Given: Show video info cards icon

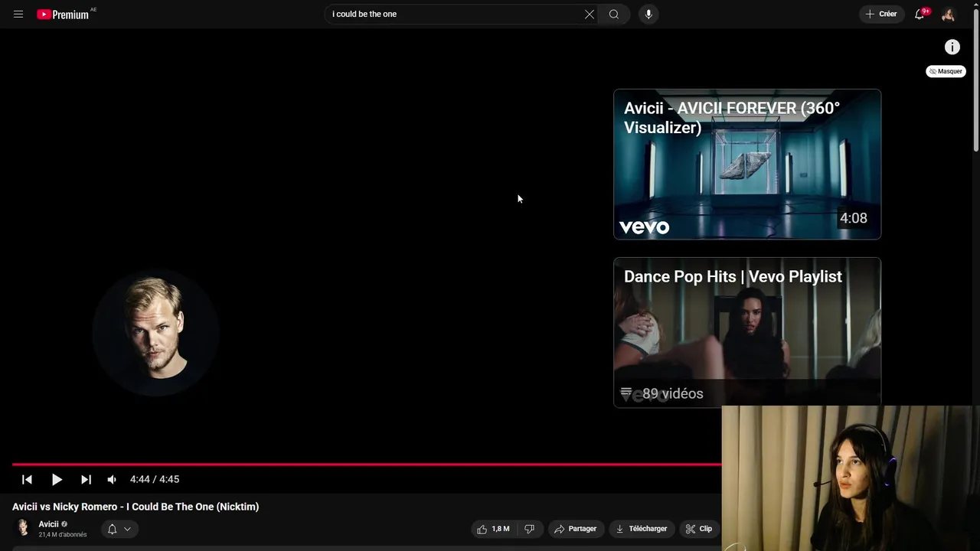Looking at the screenshot, I should pyautogui.click(x=952, y=47).
